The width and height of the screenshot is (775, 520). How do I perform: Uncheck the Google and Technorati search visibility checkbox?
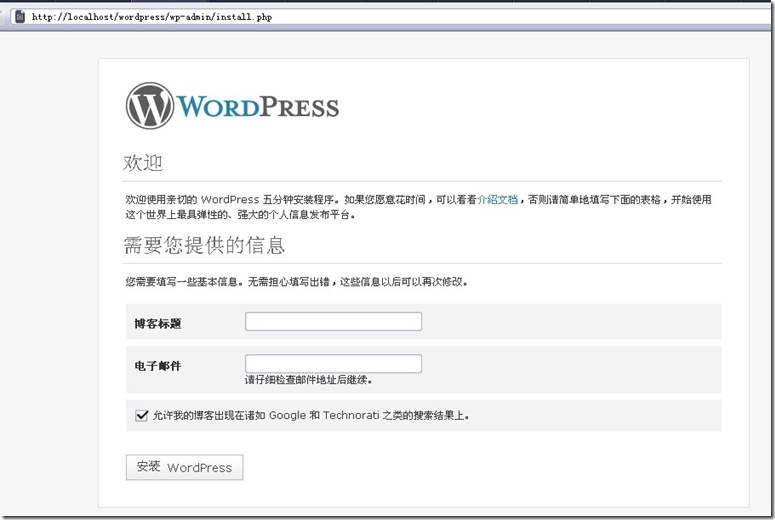tap(141, 415)
